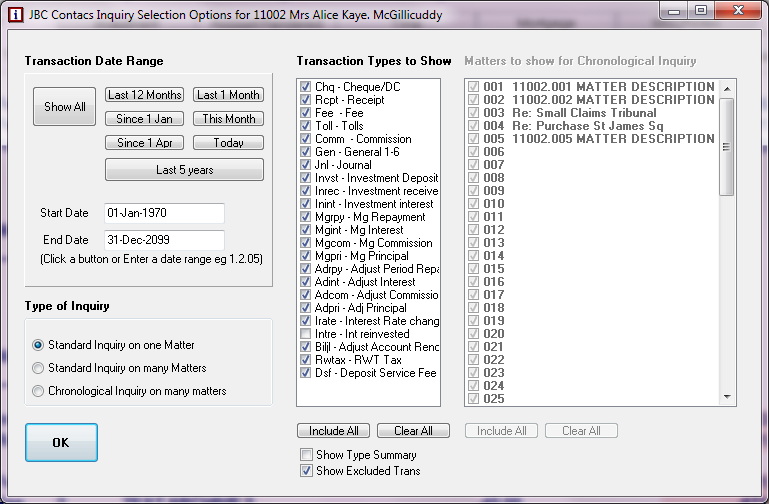Screen dimensions: 769x504
Task: Confirm selection with the OK button
Action: (61, 443)
